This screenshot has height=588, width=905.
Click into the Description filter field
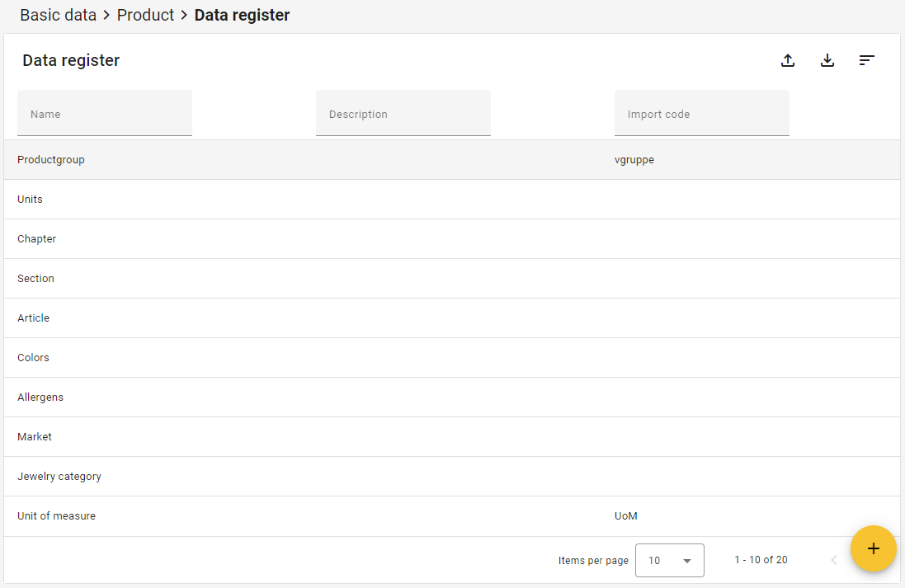(x=403, y=114)
